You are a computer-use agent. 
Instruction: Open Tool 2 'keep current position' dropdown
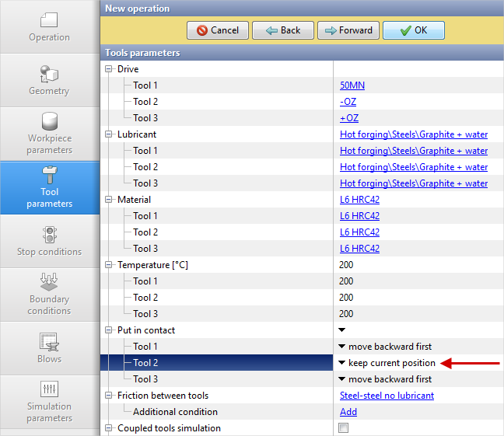[387, 363]
